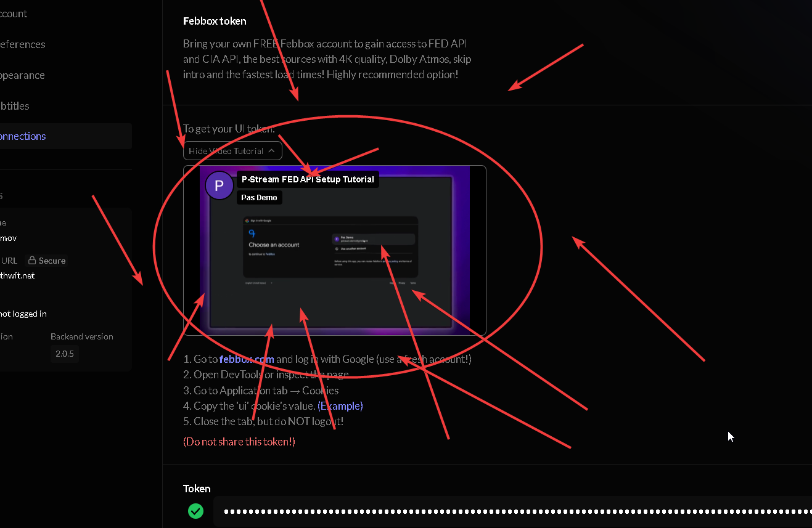812x528 pixels.
Task: Select the 'To get your UI token:' text
Action: [229, 129]
